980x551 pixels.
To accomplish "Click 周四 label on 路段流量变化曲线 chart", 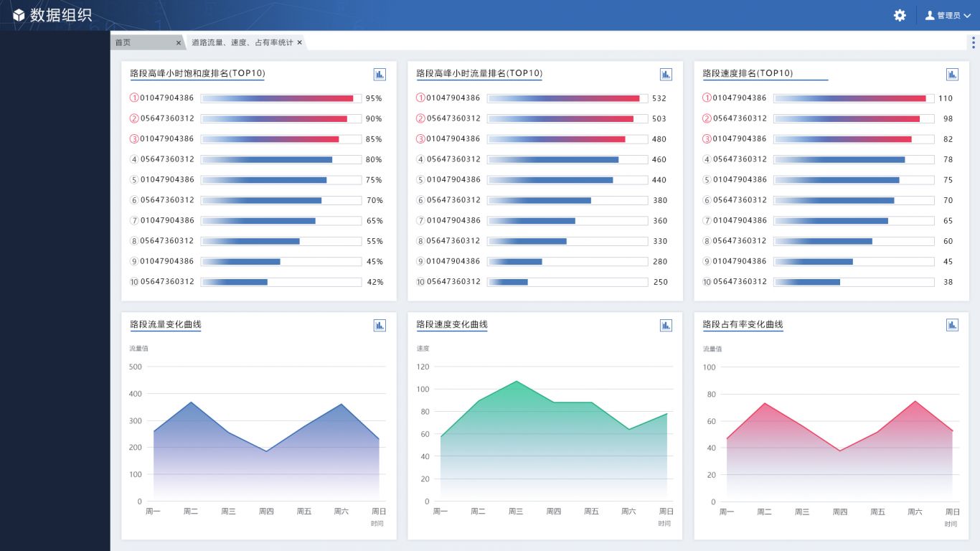I will point(266,512).
